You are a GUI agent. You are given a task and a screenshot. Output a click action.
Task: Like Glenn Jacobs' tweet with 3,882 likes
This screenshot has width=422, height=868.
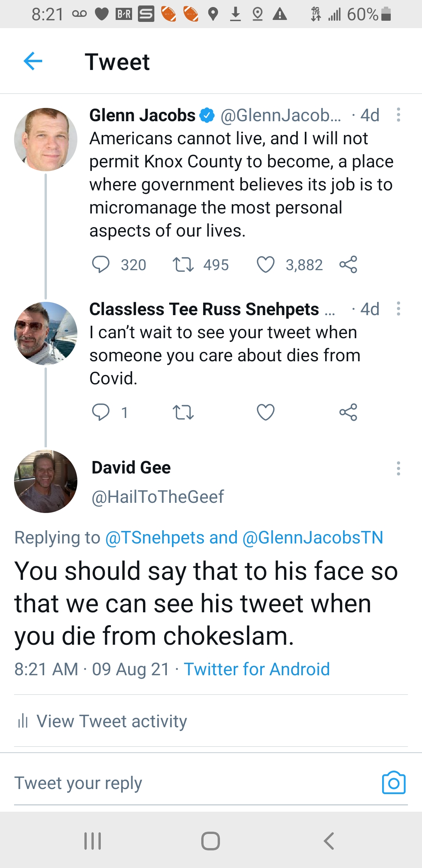click(x=266, y=264)
